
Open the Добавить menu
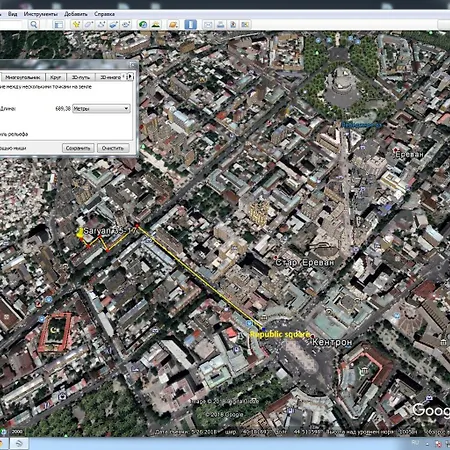tap(76, 14)
